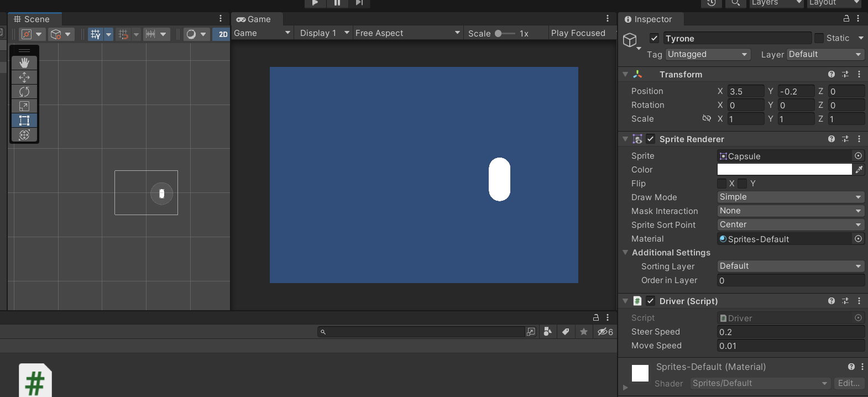Image resolution: width=868 pixels, height=397 pixels.
Task: Select the Hand tool in Scene toolbar
Action: tap(24, 63)
